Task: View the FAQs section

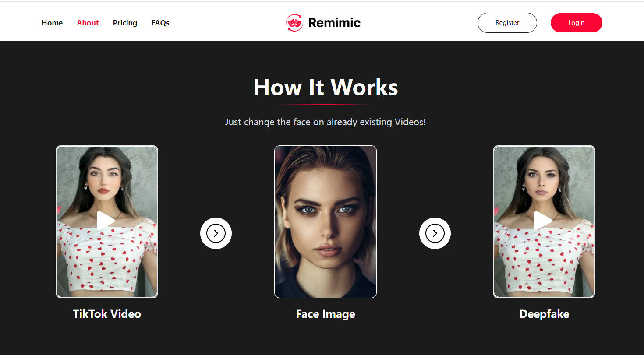Action: pyautogui.click(x=160, y=22)
